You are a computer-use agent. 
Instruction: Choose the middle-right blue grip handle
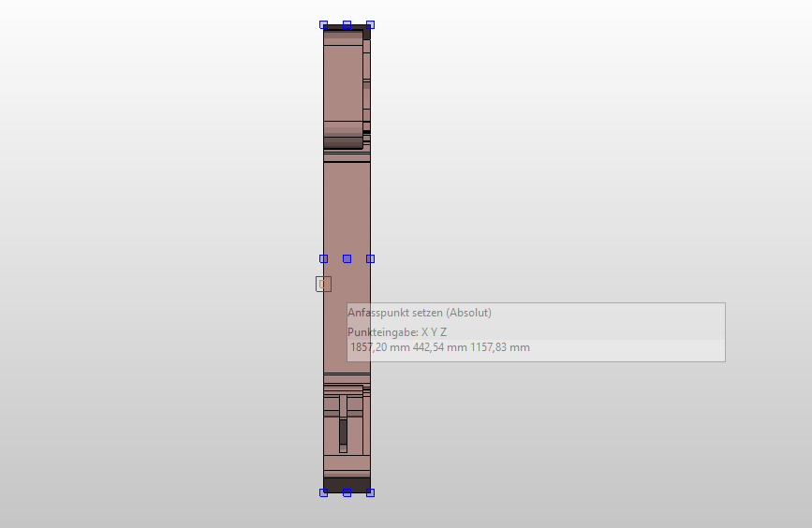tap(370, 258)
